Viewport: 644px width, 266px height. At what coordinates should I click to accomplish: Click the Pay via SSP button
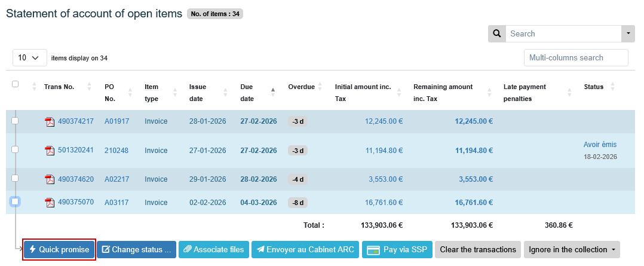coord(397,249)
